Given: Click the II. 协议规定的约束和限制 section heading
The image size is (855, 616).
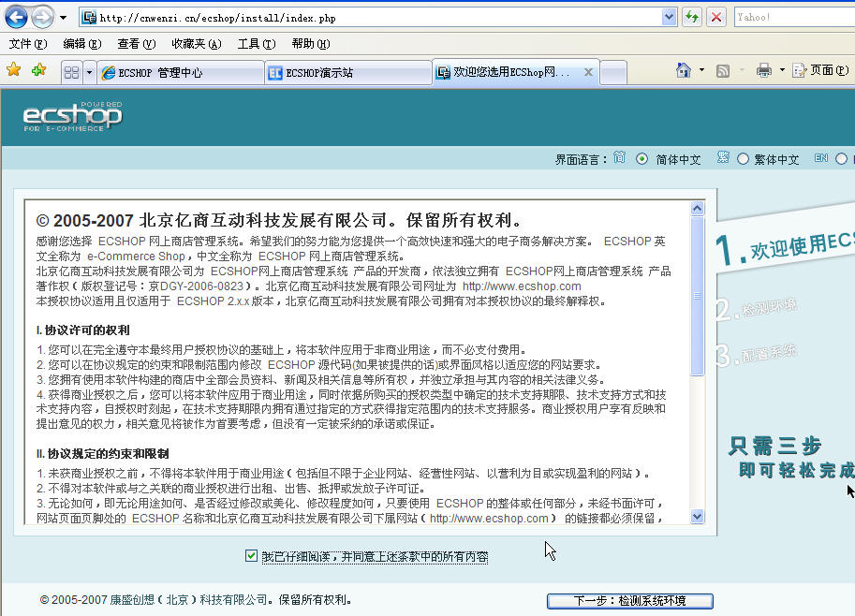Looking at the screenshot, I should pyautogui.click(x=102, y=453).
